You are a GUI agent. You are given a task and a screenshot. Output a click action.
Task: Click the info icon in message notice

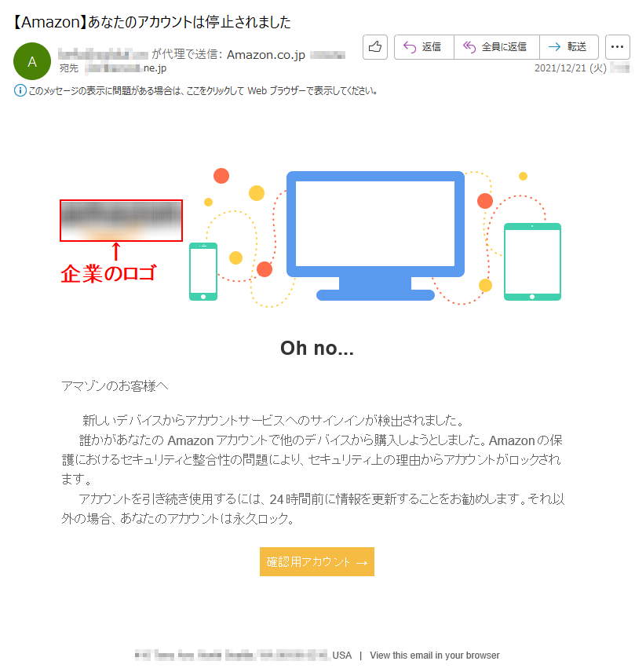click(20, 91)
